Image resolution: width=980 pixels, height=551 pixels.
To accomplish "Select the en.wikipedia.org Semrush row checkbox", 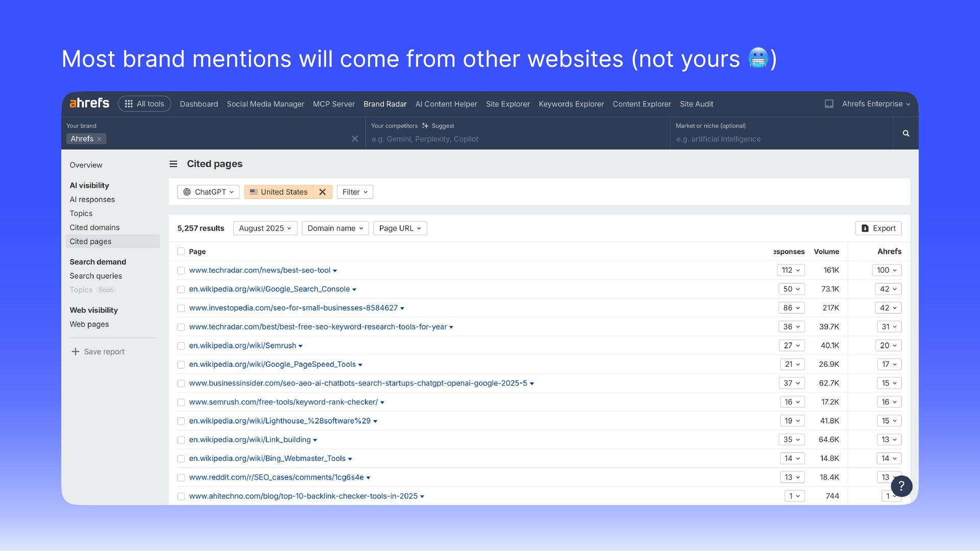I will point(181,346).
